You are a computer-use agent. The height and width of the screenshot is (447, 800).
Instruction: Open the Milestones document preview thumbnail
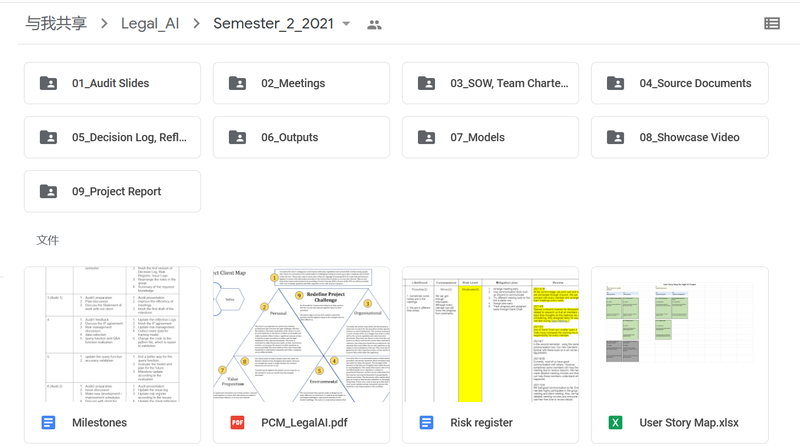point(112,334)
